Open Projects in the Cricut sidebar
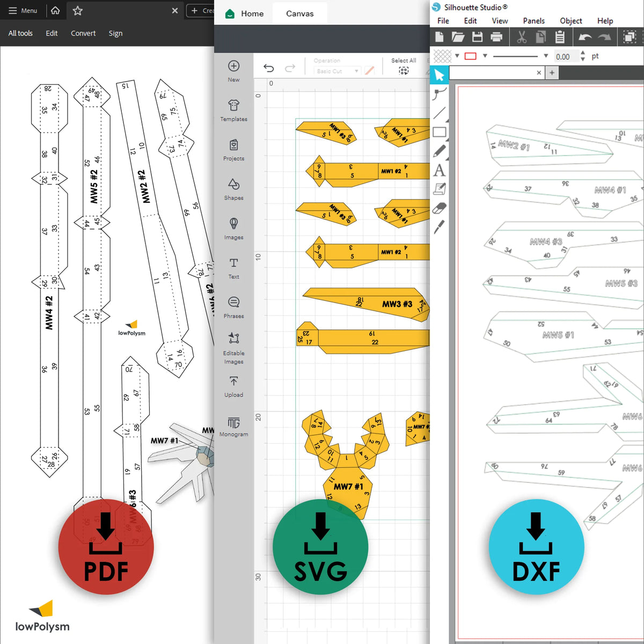644x644 pixels. pyautogui.click(x=233, y=150)
